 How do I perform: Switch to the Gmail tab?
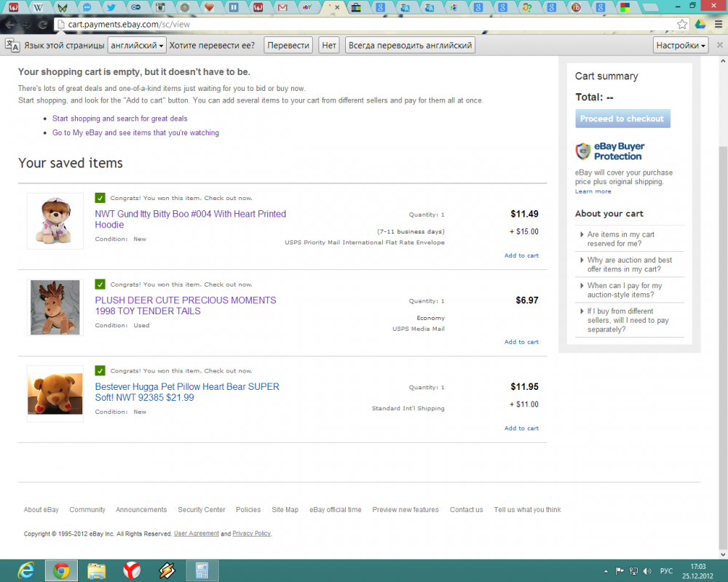(x=282, y=7)
